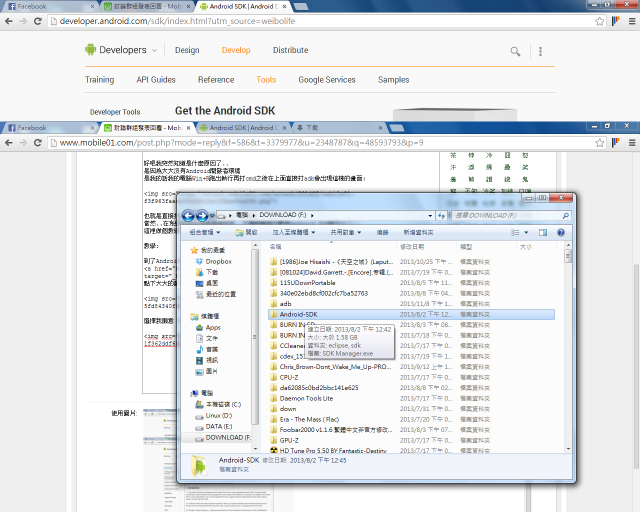Select the Downloads folder under Favorites
The width and height of the screenshot is (640, 512).
pos(207,272)
